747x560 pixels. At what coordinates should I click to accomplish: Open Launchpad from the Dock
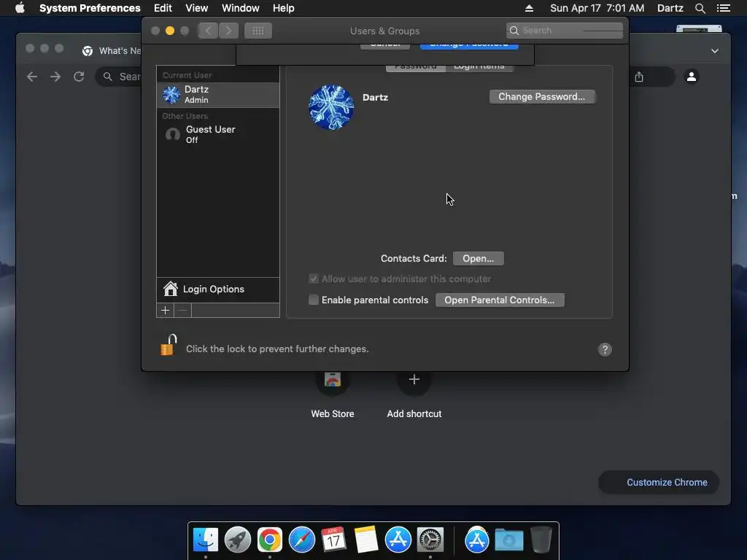coord(238,540)
